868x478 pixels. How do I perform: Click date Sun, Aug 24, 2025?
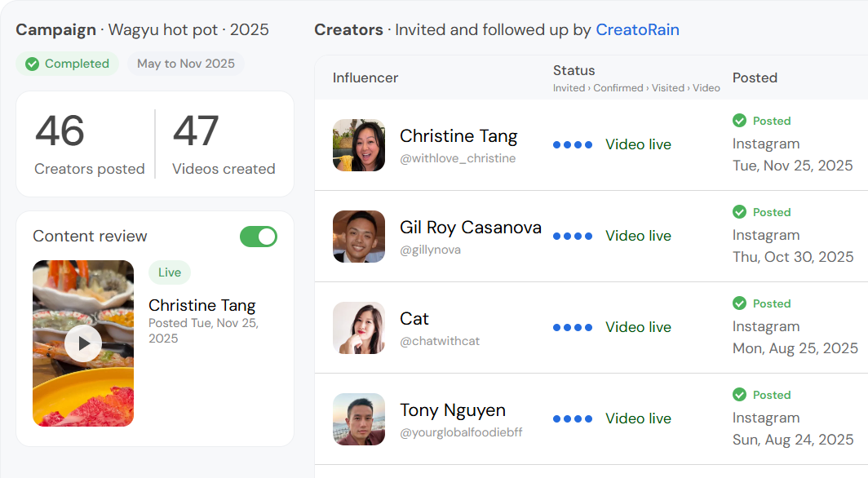pos(793,440)
